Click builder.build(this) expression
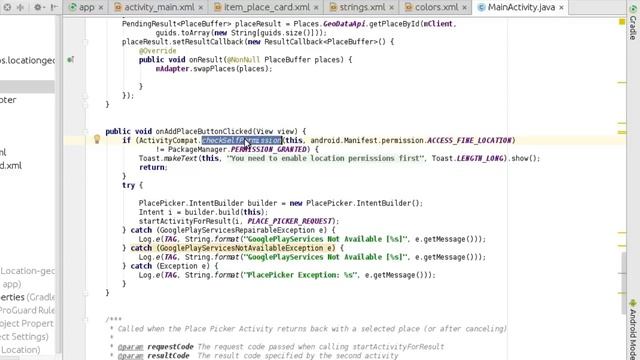 click(x=224, y=212)
